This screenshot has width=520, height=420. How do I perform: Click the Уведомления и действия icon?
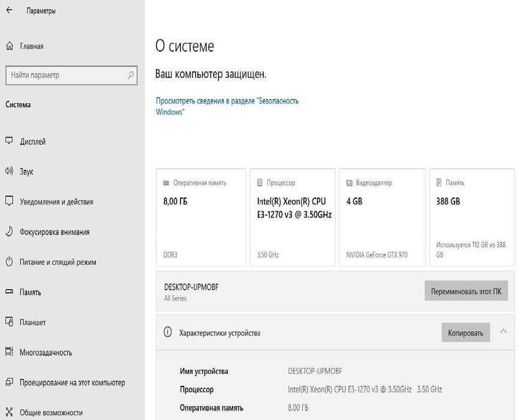pyautogui.click(x=9, y=201)
